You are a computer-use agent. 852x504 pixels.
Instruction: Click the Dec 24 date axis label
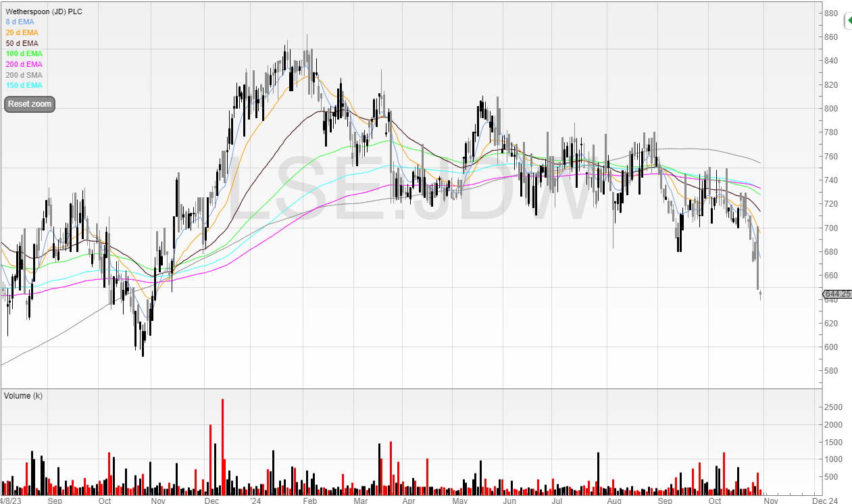(825, 501)
